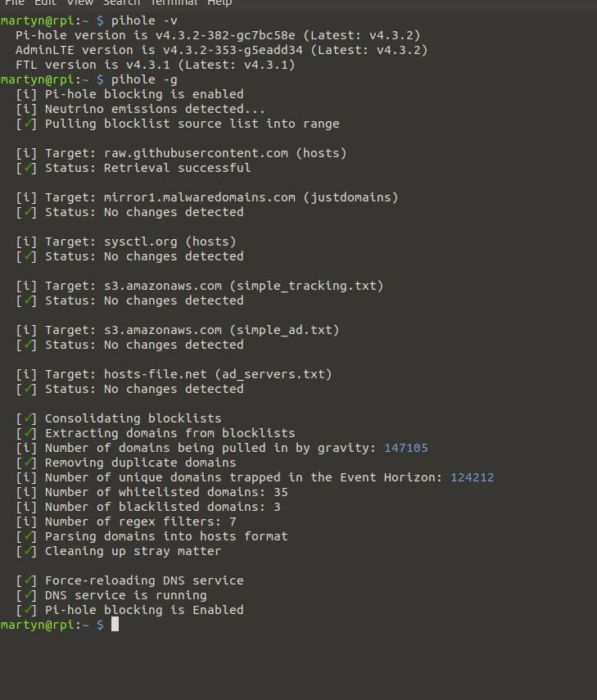The image size is (597, 700).
Task: Click the blue number 147105
Action: coord(405,448)
